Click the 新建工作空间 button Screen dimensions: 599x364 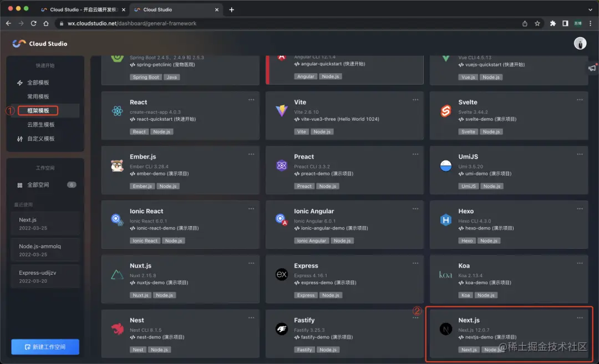point(45,347)
